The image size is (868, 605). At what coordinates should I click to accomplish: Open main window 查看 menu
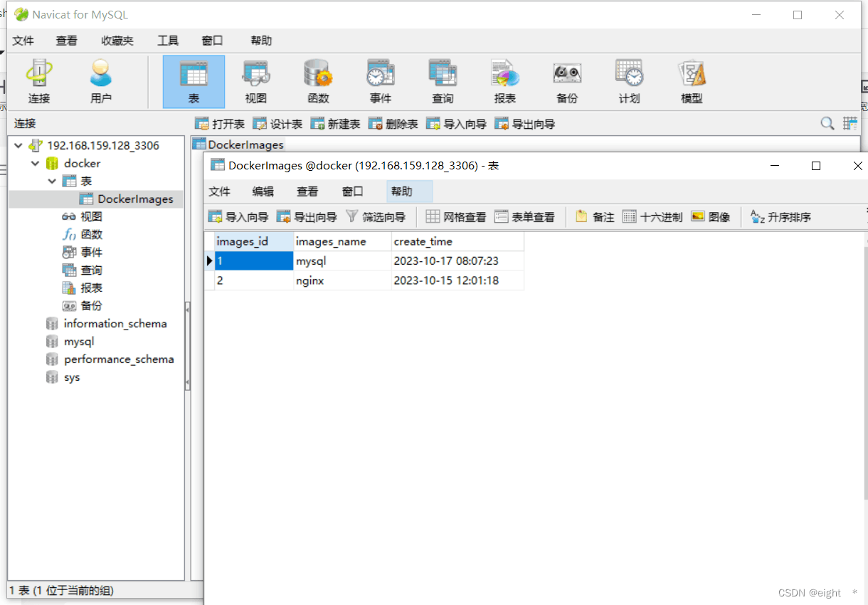click(66, 41)
